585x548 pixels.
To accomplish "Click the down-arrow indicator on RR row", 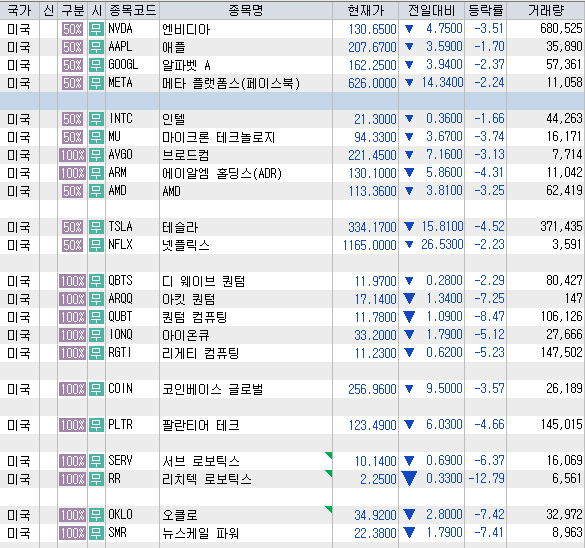I will click(409, 479).
